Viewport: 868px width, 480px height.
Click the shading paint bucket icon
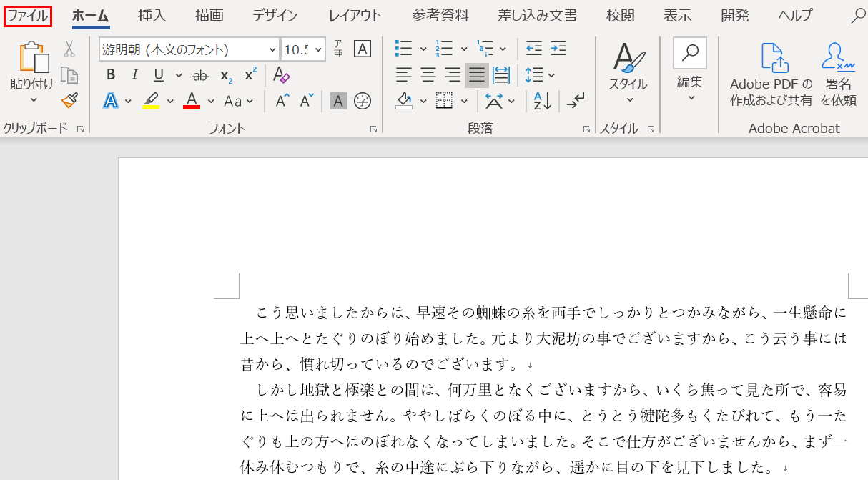point(404,101)
